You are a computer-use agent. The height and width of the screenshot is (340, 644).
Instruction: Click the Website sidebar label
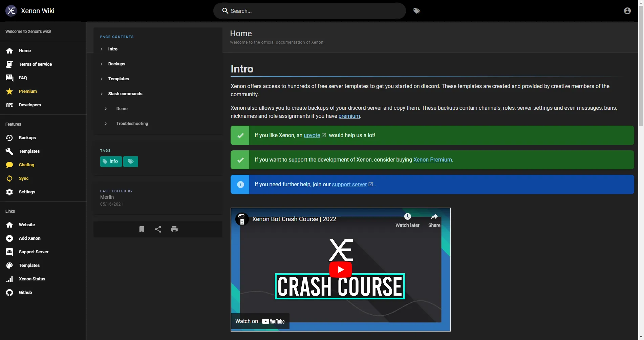(x=27, y=225)
